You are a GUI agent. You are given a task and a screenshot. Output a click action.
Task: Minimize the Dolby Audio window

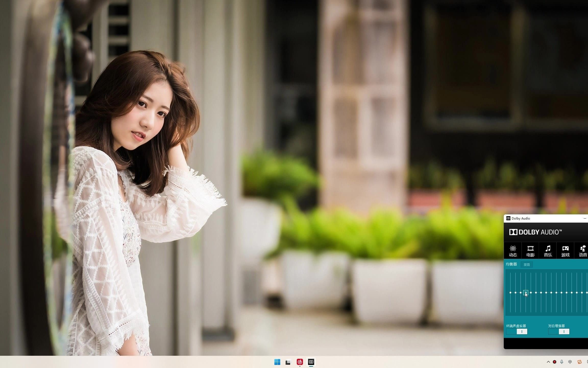[x=585, y=218]
